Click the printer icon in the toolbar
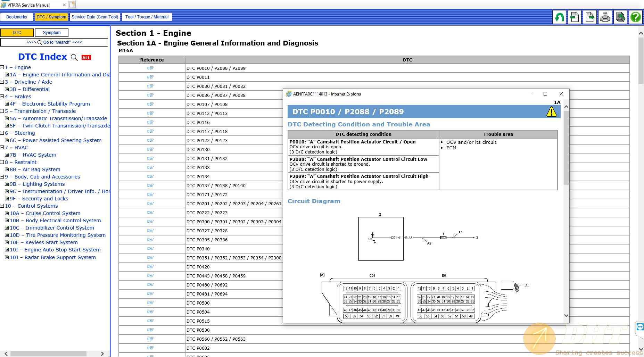Screen dimensions: 644x357 [605, 17]
